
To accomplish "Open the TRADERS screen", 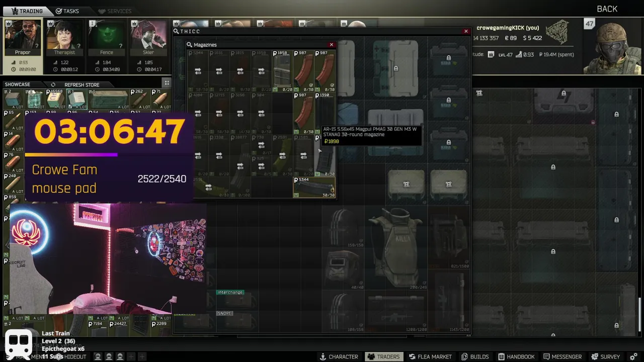I will pos(383,356).
